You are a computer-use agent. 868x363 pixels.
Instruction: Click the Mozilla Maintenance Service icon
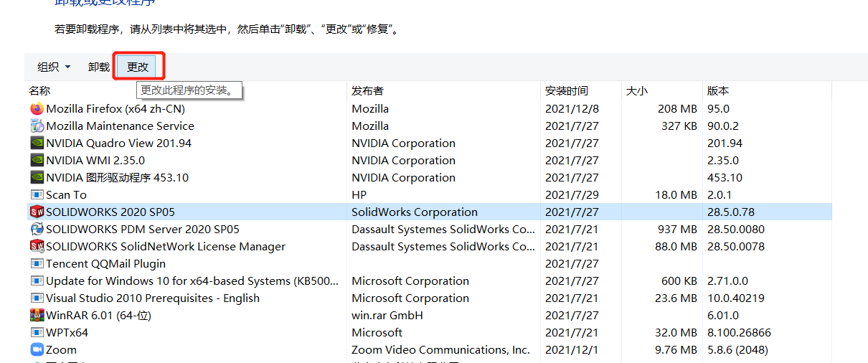coord(37,126)
